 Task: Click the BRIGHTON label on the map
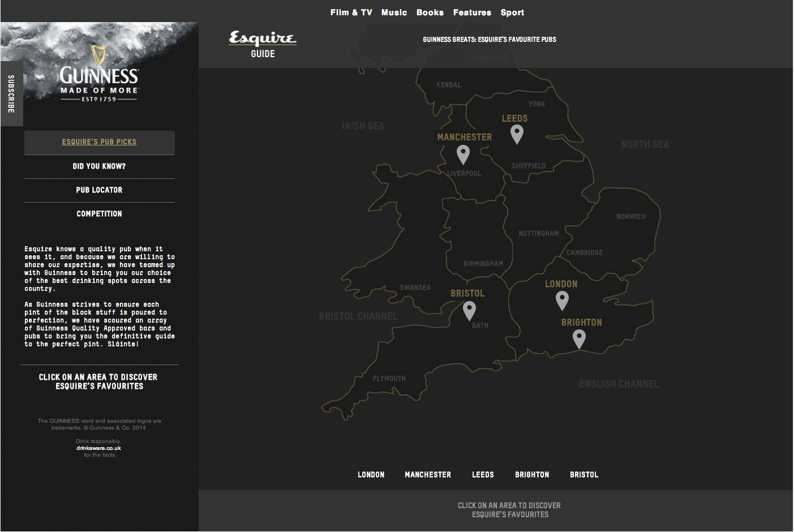[x=582, y=323]
